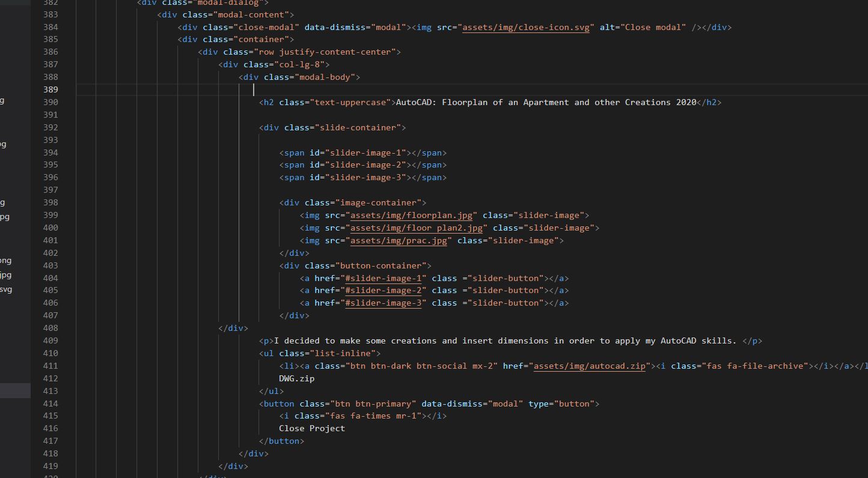Screen dimensions: 868x478
Task: Open the assets/img/close-icon.svg path link
Action: (525, 27)
